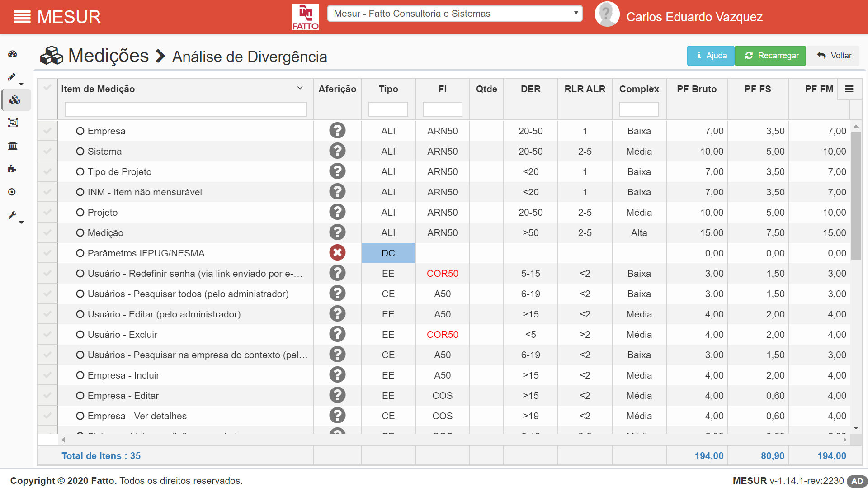Open the user avatar profile picture

[x=607, y=14]
